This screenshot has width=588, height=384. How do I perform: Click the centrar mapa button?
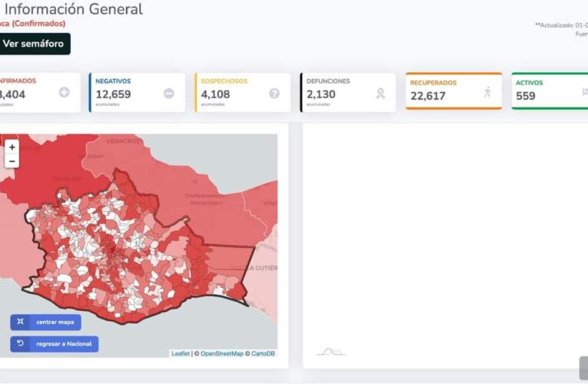click(x=45, y=322)
